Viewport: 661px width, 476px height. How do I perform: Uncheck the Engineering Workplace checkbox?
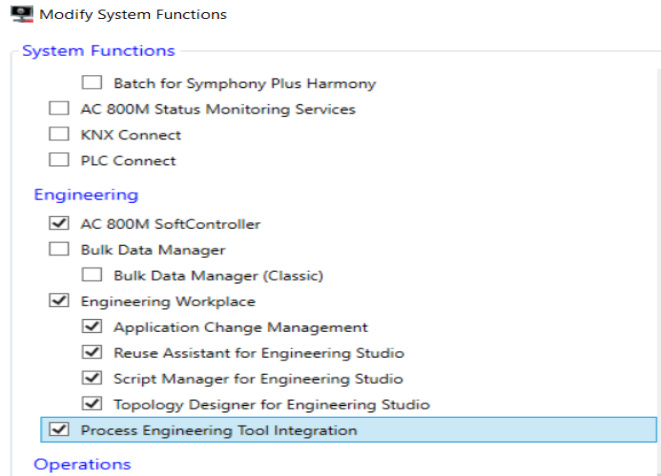pyautogui.click(x=59, y=301)
